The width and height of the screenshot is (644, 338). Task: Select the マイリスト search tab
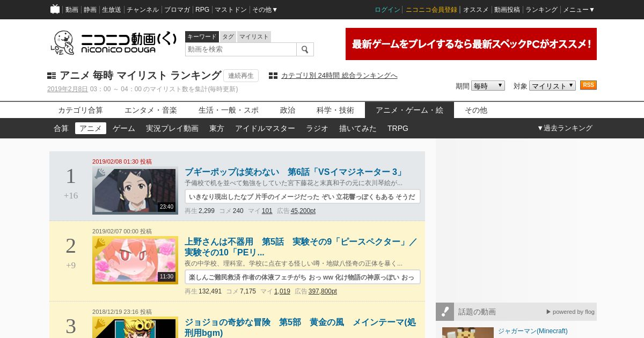pos(254,36)
